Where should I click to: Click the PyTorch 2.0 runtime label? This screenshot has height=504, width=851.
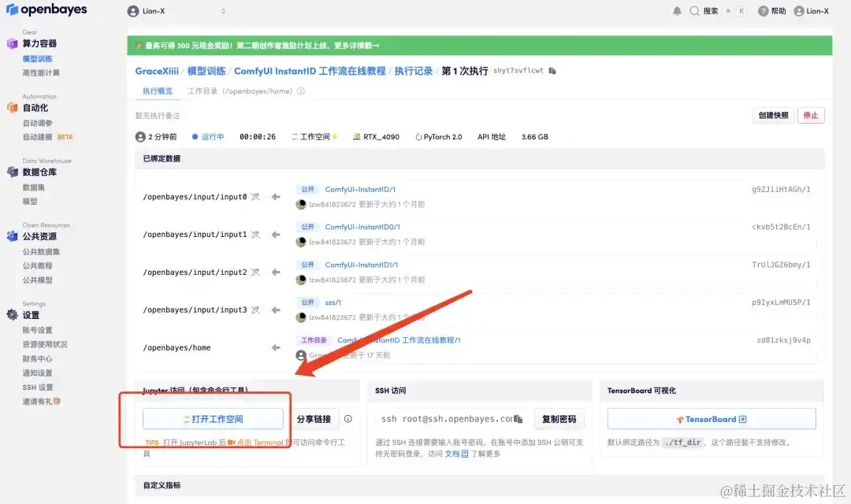click(x=439, y=137)
